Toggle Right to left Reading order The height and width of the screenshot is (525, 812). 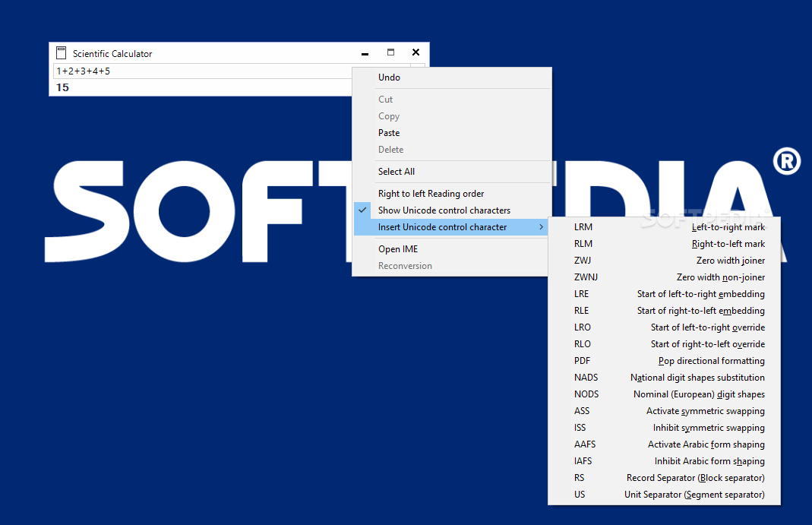click(451, 194)
